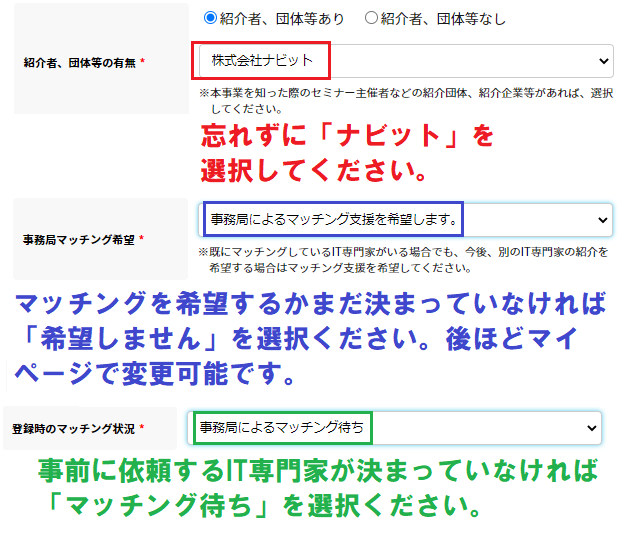Click the ※本事業を知った際 helper note
Viewport: 636px width, 535px height.
pyautogui.click(x=405, y=100)
